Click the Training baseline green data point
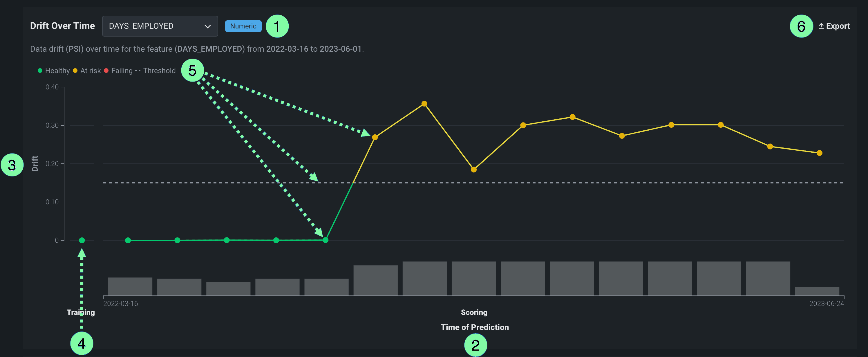Viewport: 868px width, 357px height. (82, 240)
